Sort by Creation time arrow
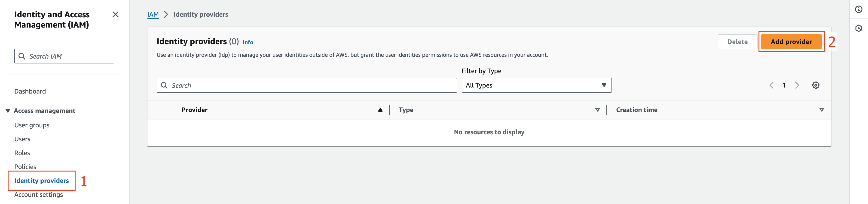The image size is (868, 204). [822, 110]
